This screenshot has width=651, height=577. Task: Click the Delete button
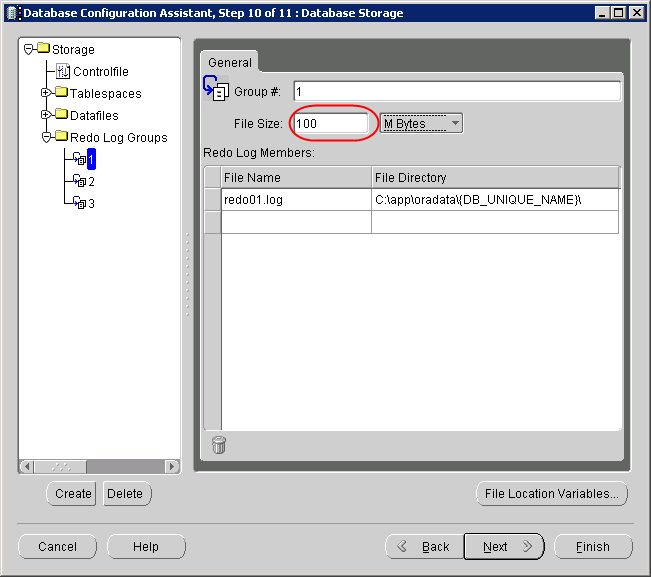point(127,494)
